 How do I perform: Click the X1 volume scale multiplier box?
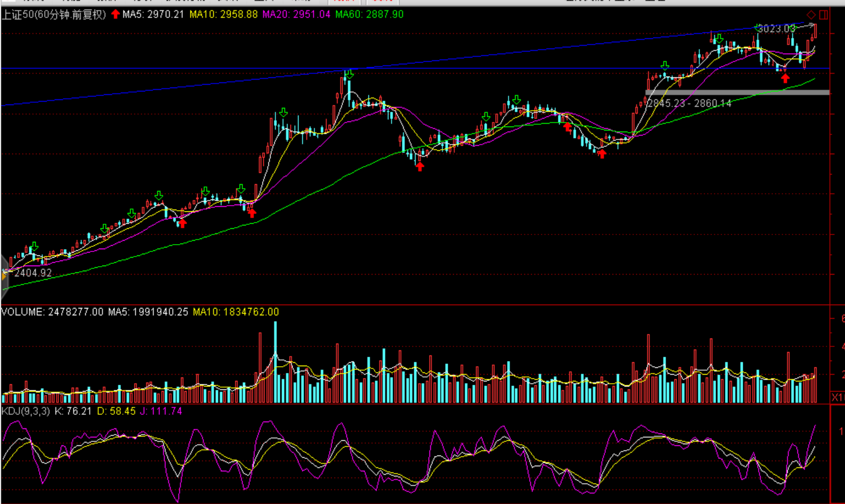(837, 398)
